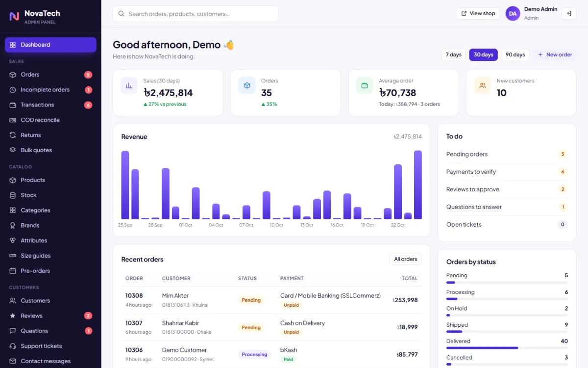The image size is (588, 368).
Task: Click the Sales bar chart icon
Action: click(129, 85)
